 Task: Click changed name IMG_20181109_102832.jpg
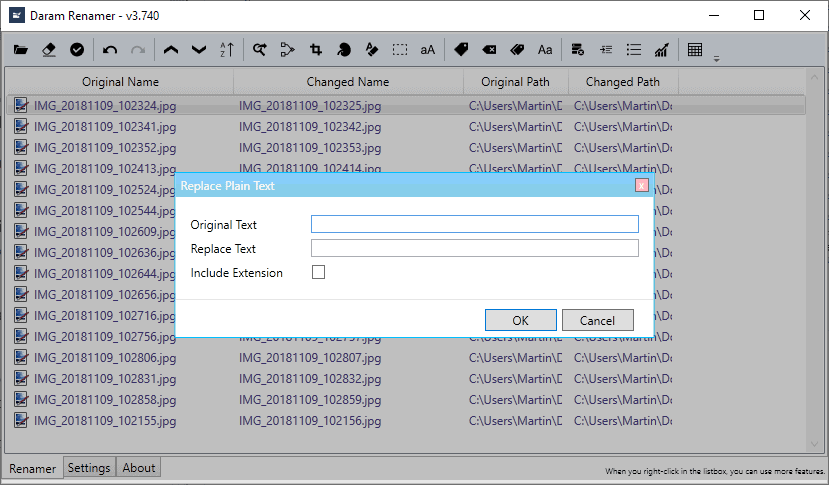(x=310, y=379)
